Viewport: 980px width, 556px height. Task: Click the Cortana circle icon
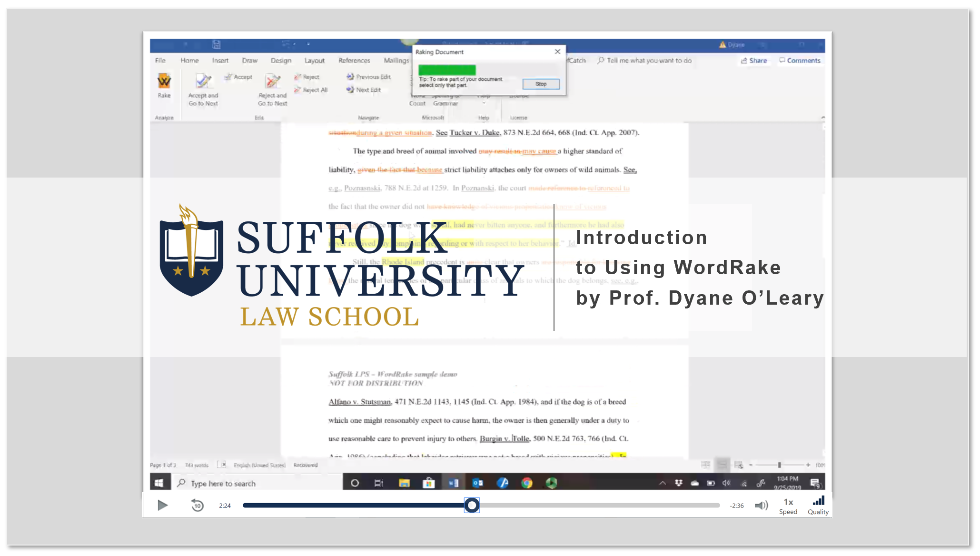(355, 483)
